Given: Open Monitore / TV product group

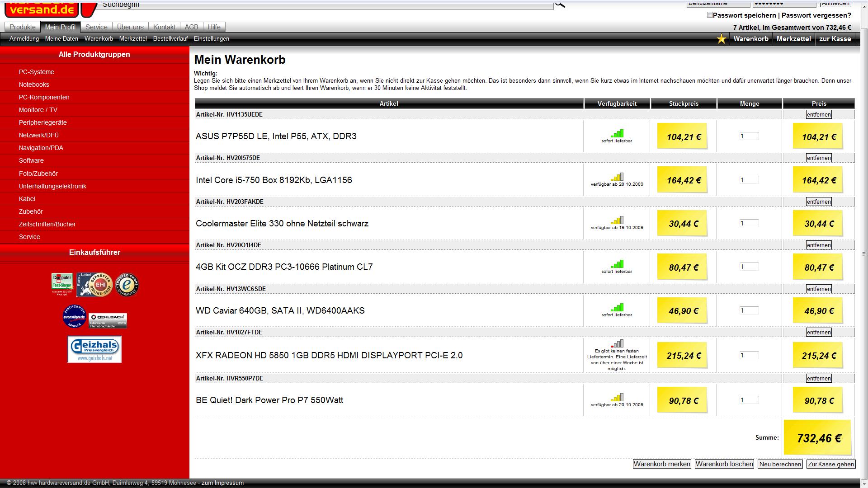Looking at the screenshot, I should pos(38,110).
